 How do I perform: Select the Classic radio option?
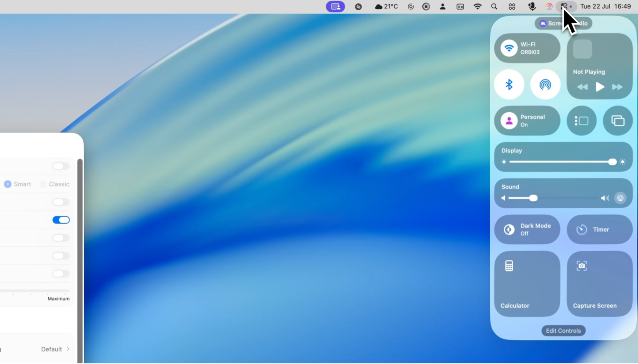point(43,184)
